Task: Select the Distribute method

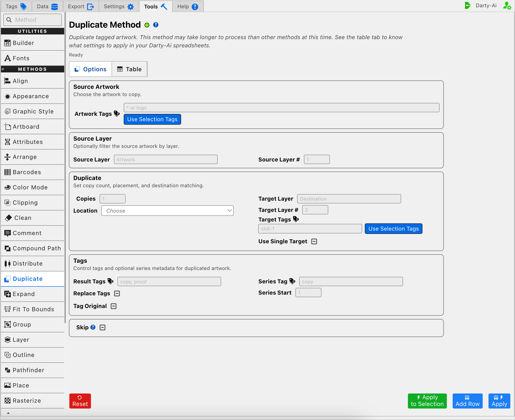Action: pyautogui.click(x=32, y=264)
